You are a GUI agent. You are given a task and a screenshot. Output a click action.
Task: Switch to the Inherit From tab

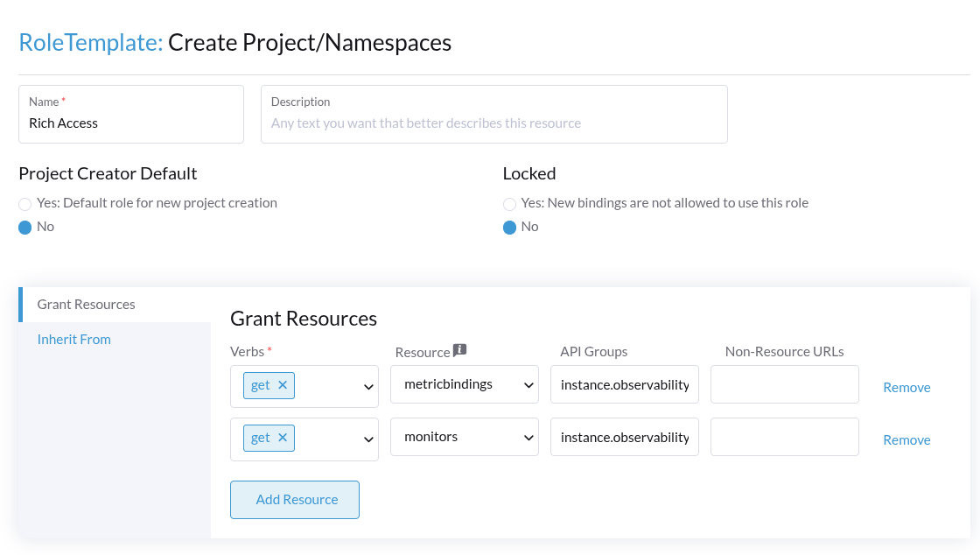tap(73, 339)
